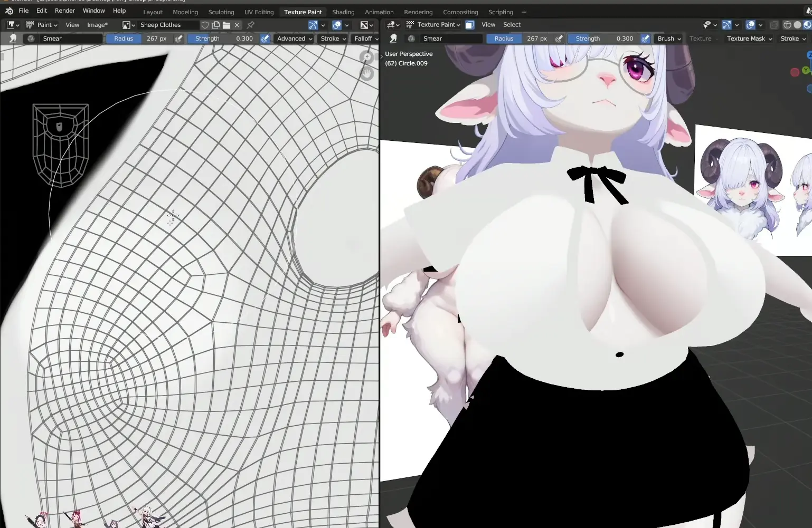Adjust the Strength slider in 3D viewport

click(x=603, y=39)
